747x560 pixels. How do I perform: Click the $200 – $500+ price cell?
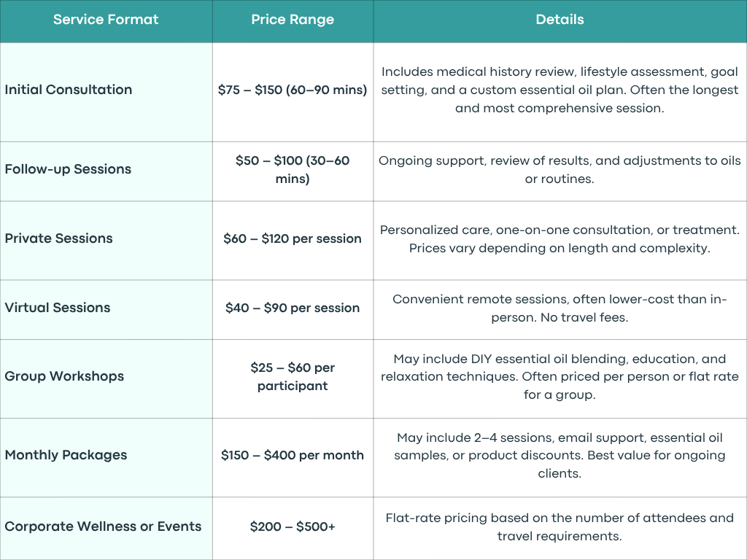pos(293,526)
